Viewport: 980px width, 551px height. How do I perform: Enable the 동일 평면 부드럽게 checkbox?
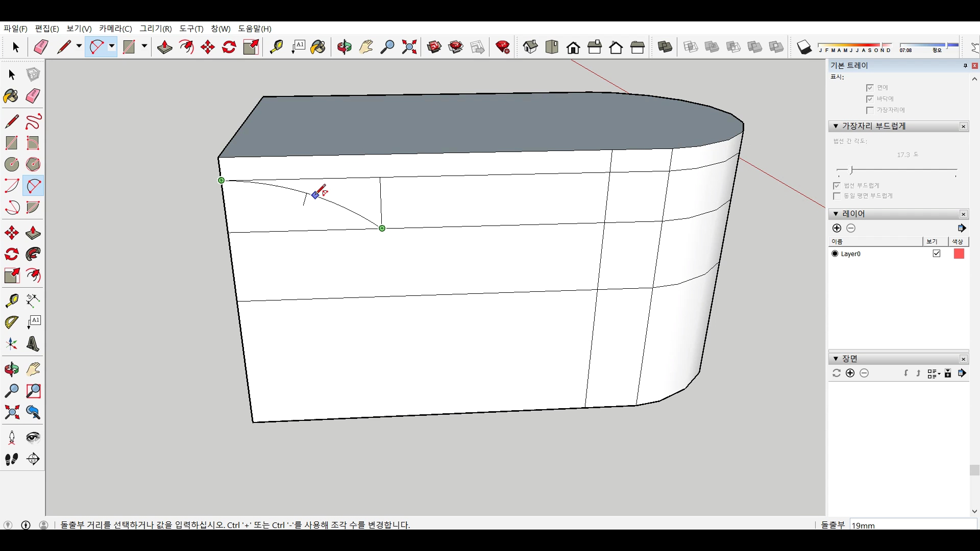coord(837,196)
